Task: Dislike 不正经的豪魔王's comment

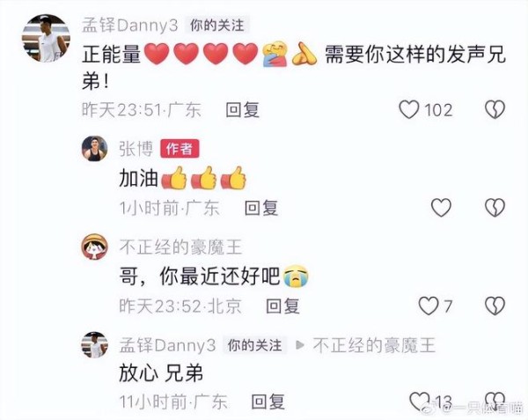Action: [x=495, y=306]
